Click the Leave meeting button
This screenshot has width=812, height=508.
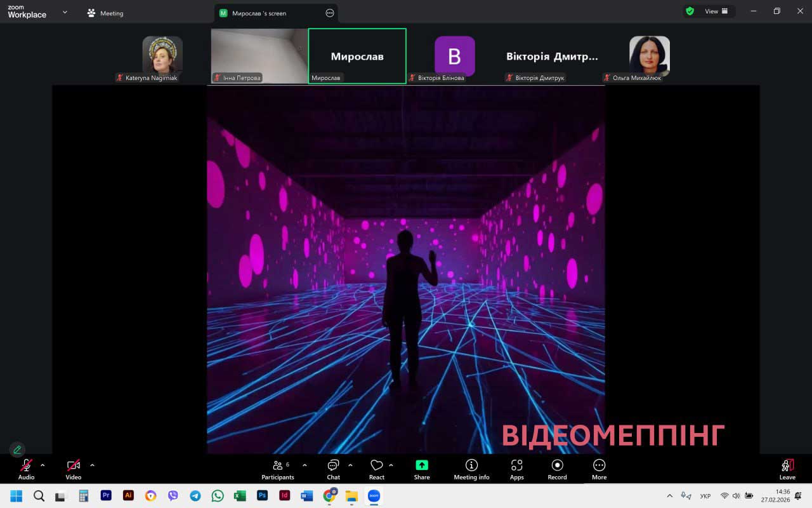[787, 469]
